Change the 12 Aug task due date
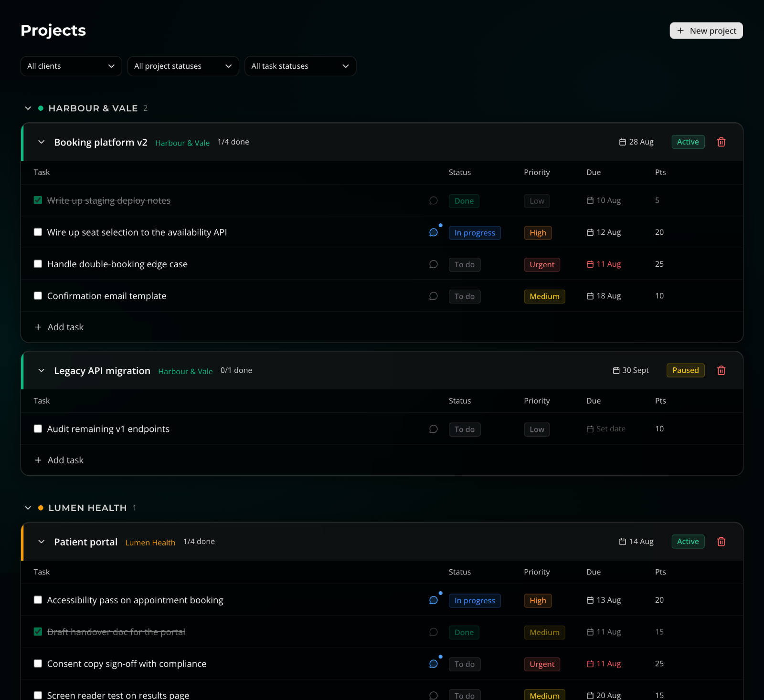The width and height of the screenshot is (764, 700). (604, 232)
